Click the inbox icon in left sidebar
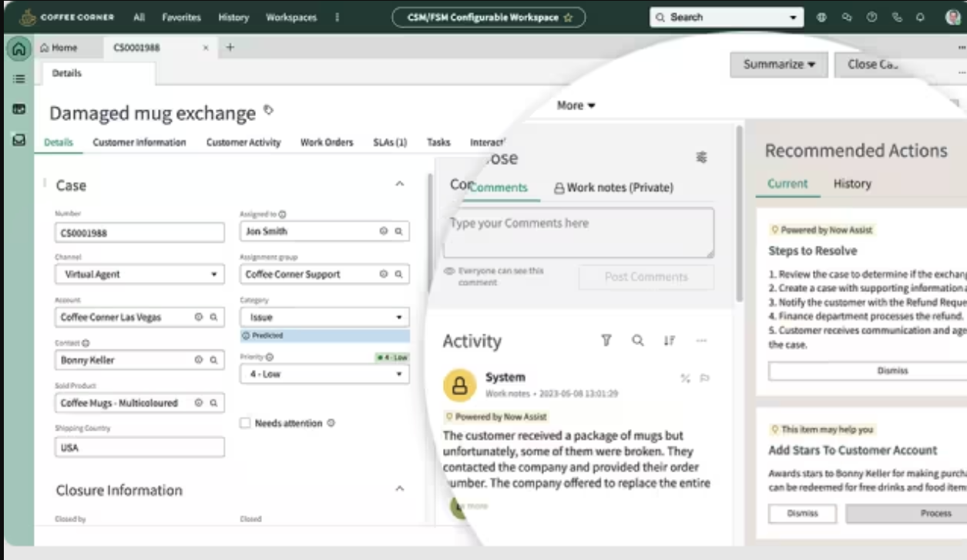The image size is (967, 560). [x=18, y=140]
